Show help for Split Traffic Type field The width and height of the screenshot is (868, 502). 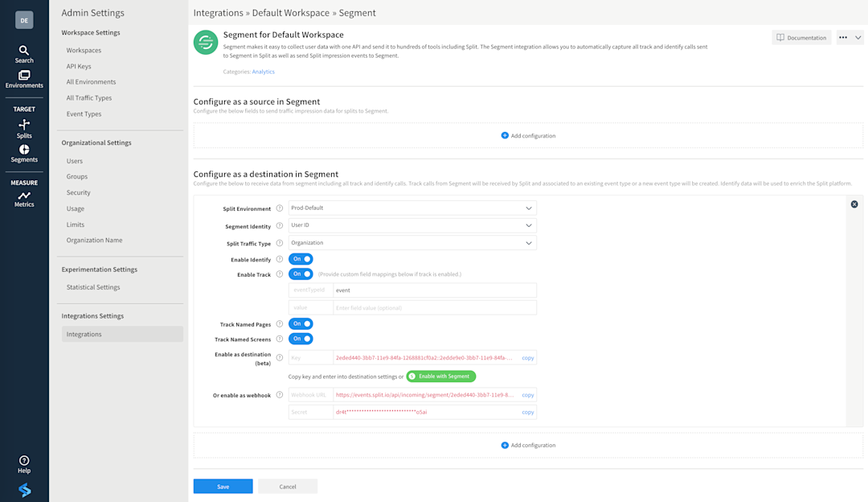pos(280,243)
